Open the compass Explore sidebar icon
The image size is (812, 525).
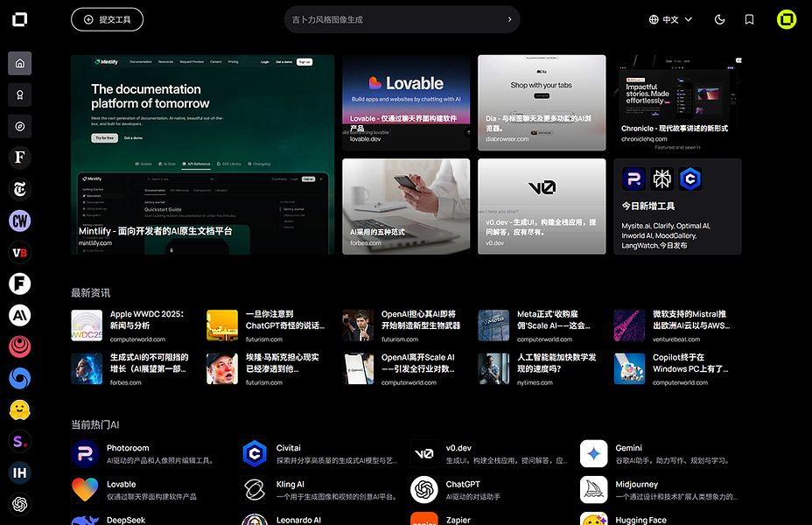[x=19, y=126]
